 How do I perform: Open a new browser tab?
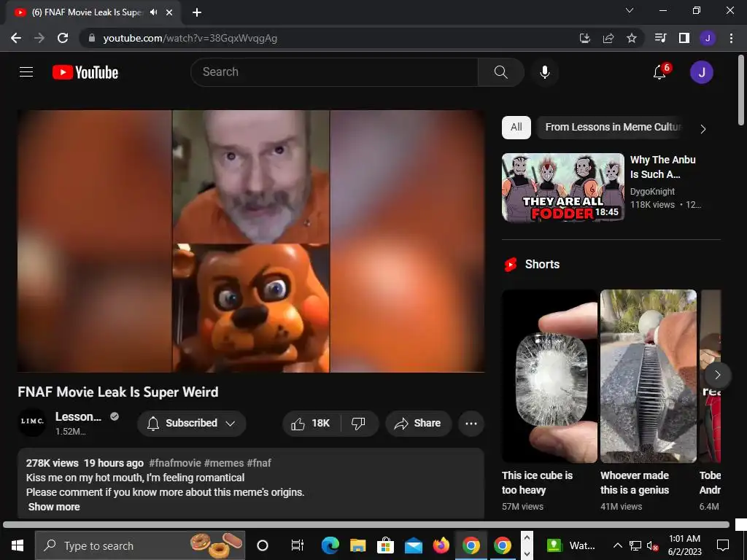197,13
